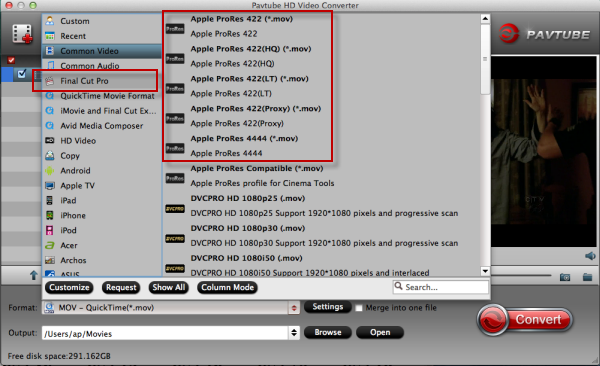Click the format list scroll-down arrow
Image resolution: width=600 pixels, height=366 pixels.
pyautogui.click(x=485, y=271)
